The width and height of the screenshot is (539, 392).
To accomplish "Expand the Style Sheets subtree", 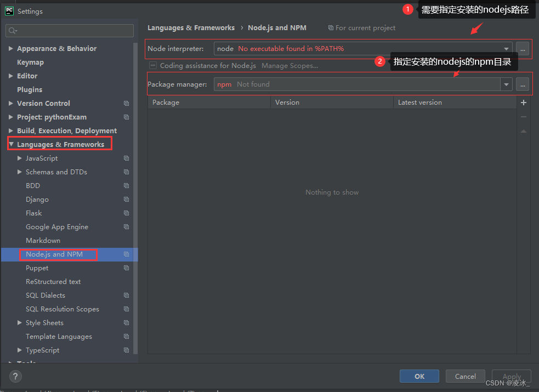I will [x=20, y=322].
